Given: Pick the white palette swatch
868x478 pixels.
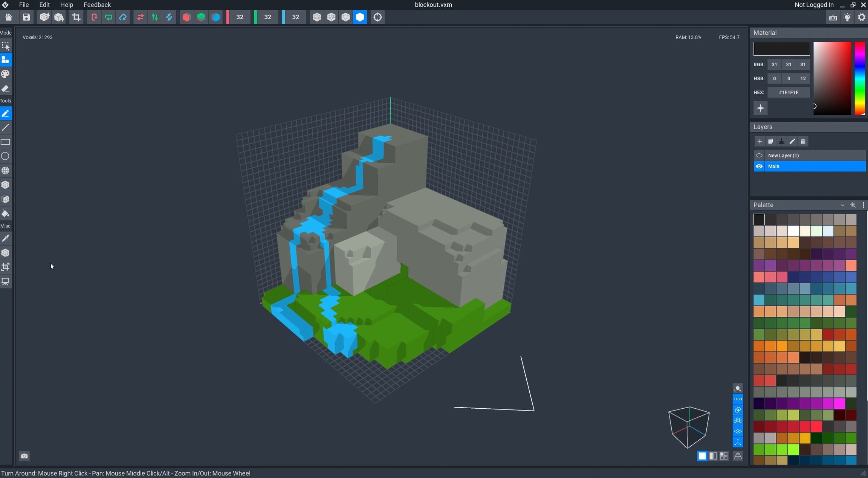Looking at the screenshot, I should point(793,231).
